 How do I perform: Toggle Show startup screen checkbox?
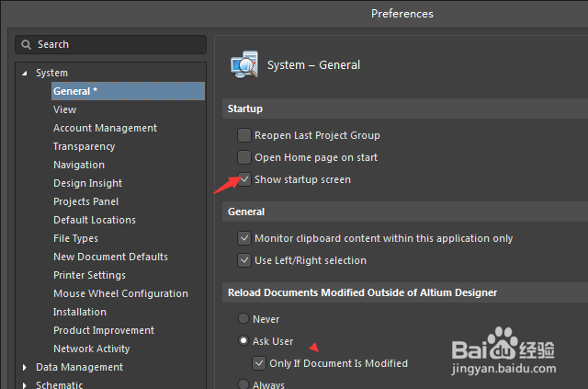tap(244, 179)
